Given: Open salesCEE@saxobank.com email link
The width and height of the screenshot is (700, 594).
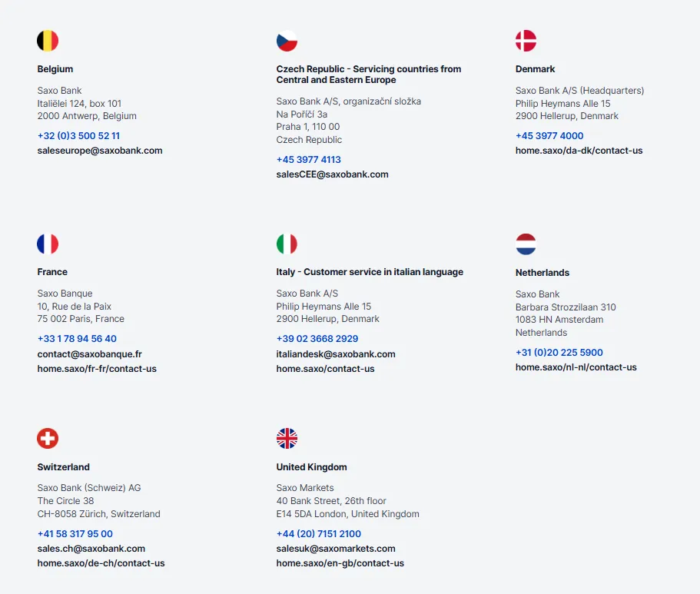Looking at the screenshot, I should pyautogui.click(x=332, y=174).
